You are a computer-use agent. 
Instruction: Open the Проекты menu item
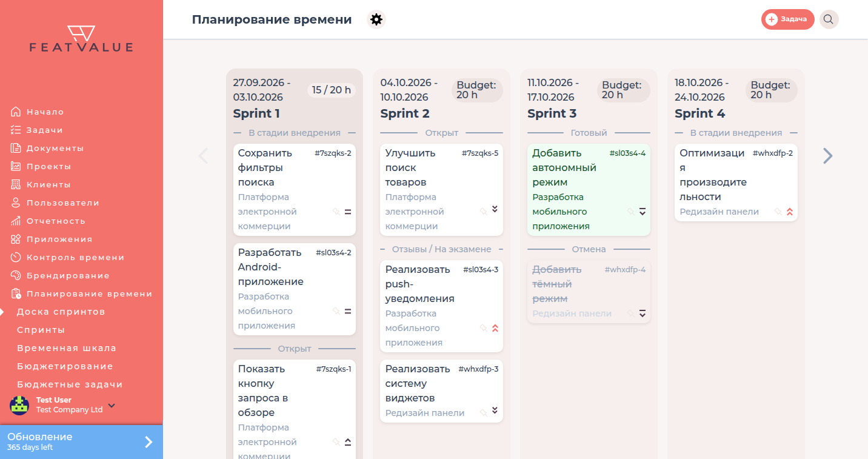(48, 166)
